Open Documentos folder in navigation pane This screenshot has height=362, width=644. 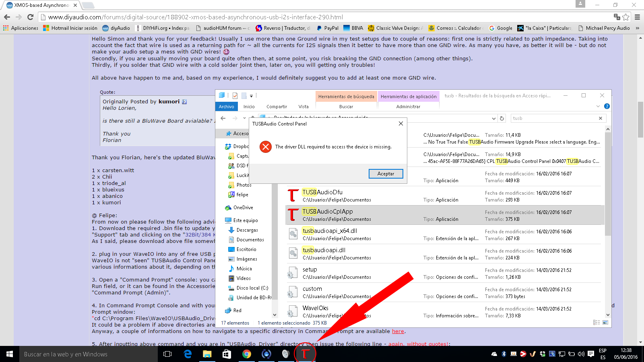coord(250,240)
